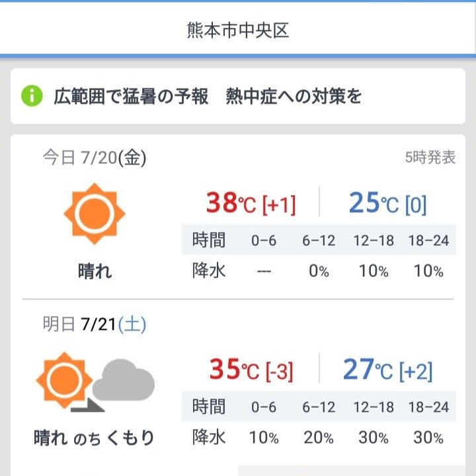The height and width of the screenshot is (476, 476).
Task: Click tomorrow's date 明日 7/21(土)
Action: pos(95,324)
